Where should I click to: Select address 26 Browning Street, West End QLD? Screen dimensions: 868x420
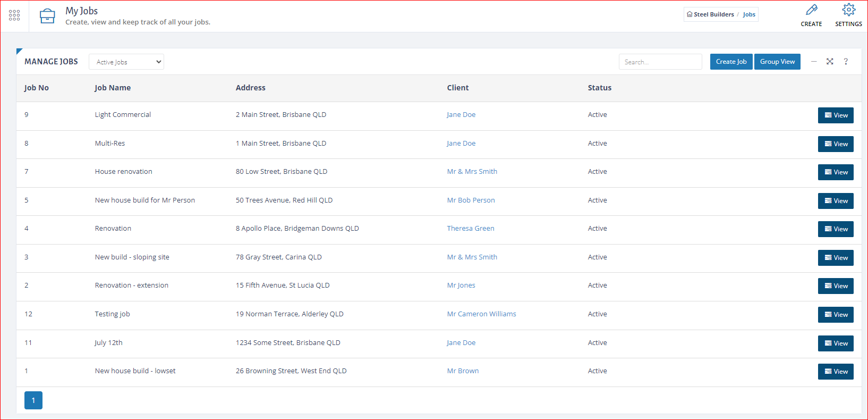click(291, 371)
